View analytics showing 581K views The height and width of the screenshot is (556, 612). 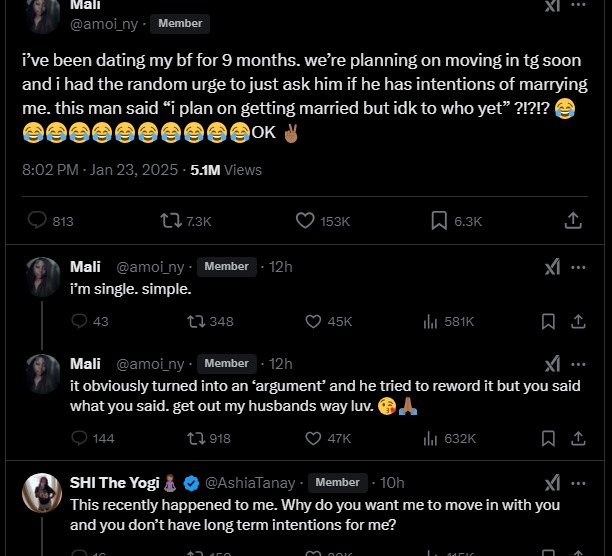click(x=431, y=321)
